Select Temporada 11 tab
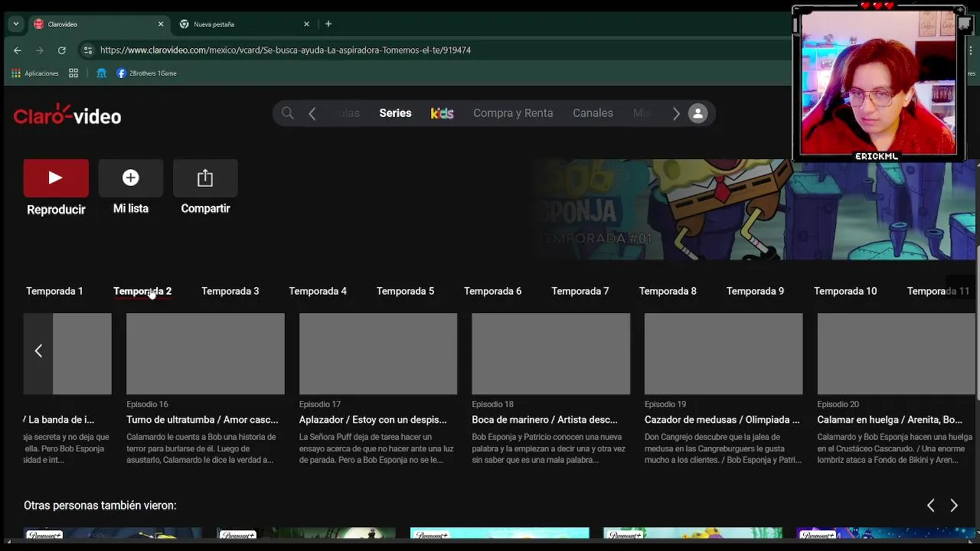The width and height of the screenshot is (980, 551). tap(938, 291)
